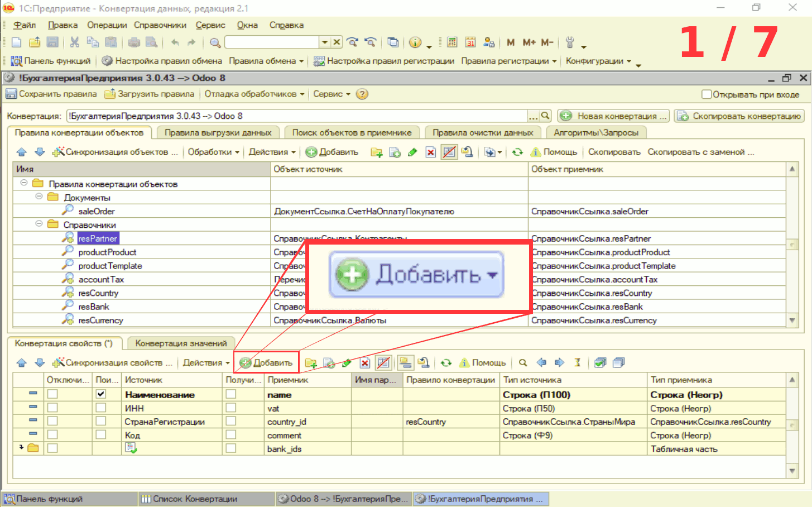Delete the object rule with the red X icon
The image size is (812, 507).
point(430,152)
